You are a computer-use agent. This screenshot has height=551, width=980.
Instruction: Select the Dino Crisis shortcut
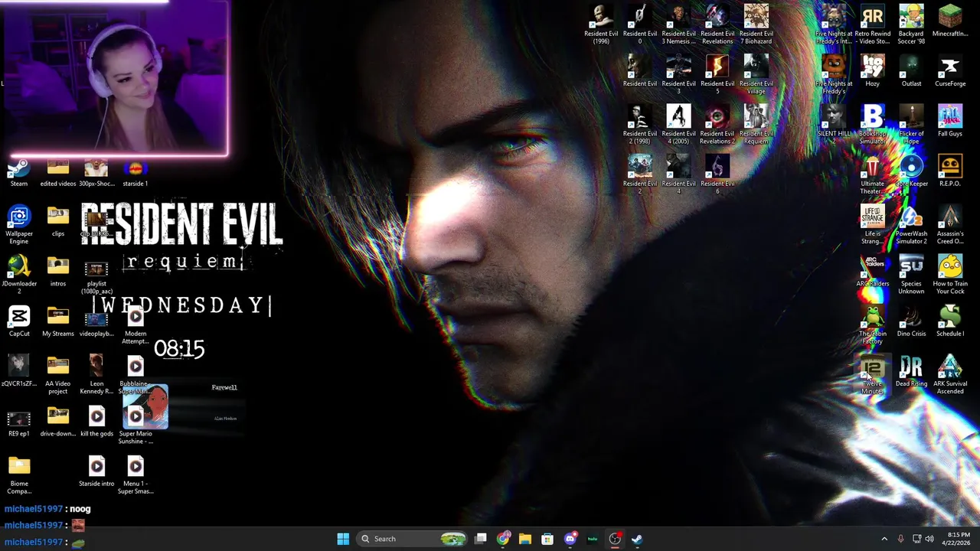coord(911,321)
